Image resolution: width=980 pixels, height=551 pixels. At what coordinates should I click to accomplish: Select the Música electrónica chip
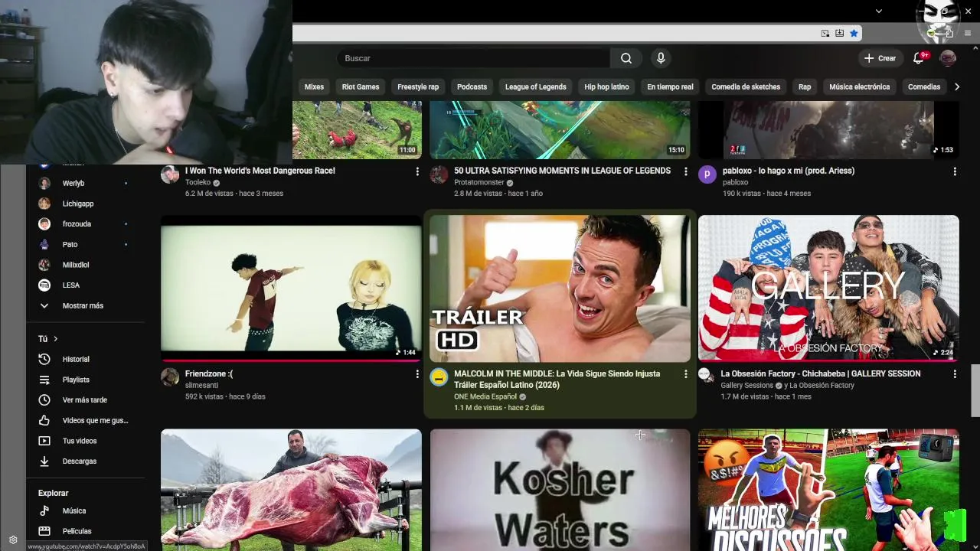point(859,86)
